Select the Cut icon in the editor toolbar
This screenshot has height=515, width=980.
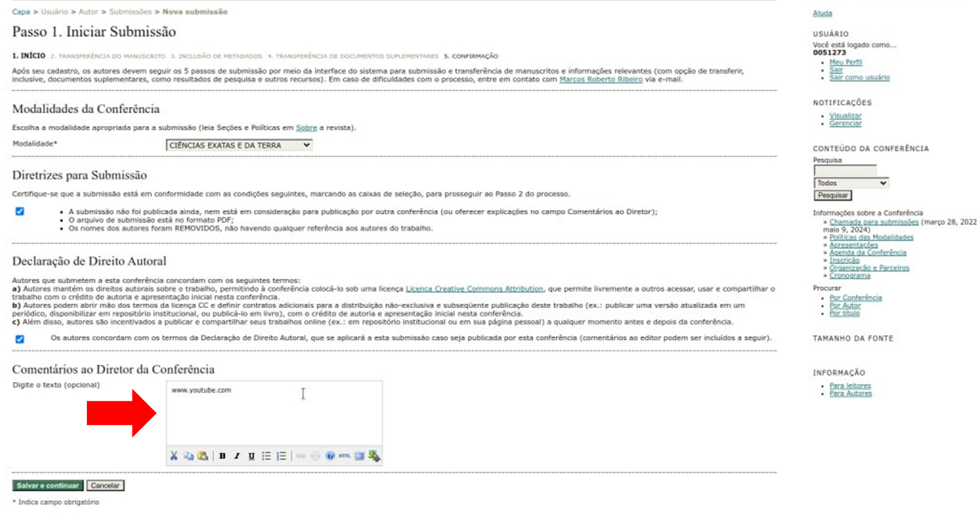(x=174, y=456)
